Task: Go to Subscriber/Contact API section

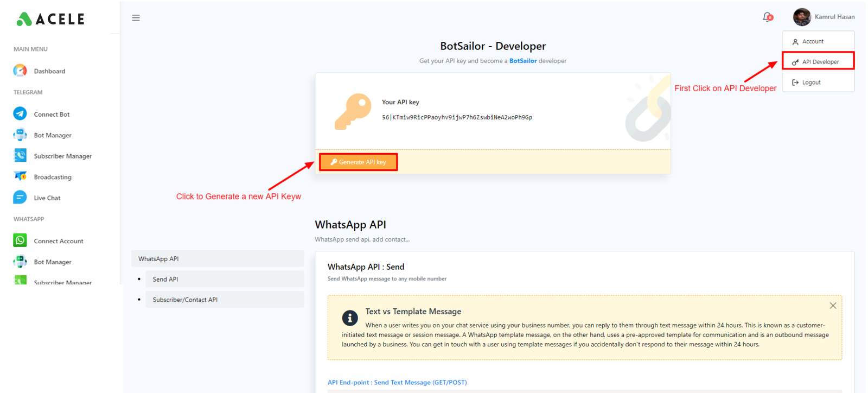Action: coord(225,300)
